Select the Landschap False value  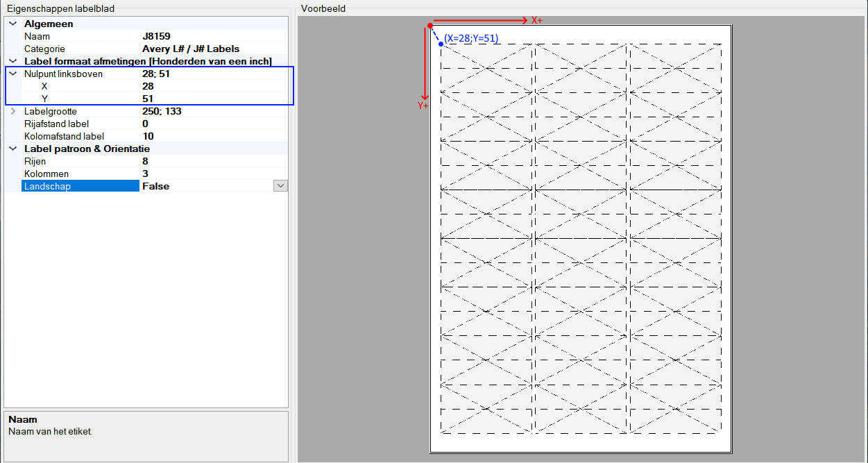coord(156,185)
